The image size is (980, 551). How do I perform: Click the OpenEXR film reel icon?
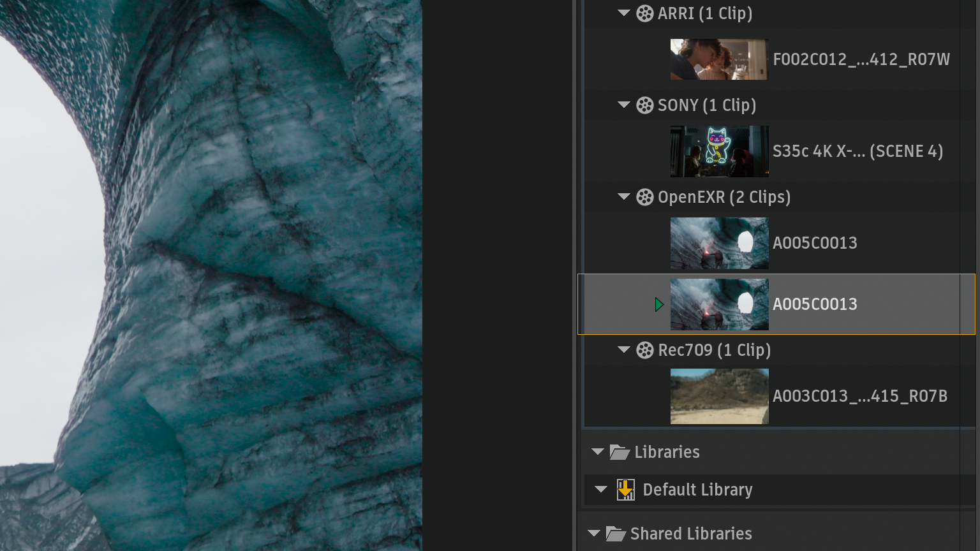pyautogui.click(x=645, y=197)
